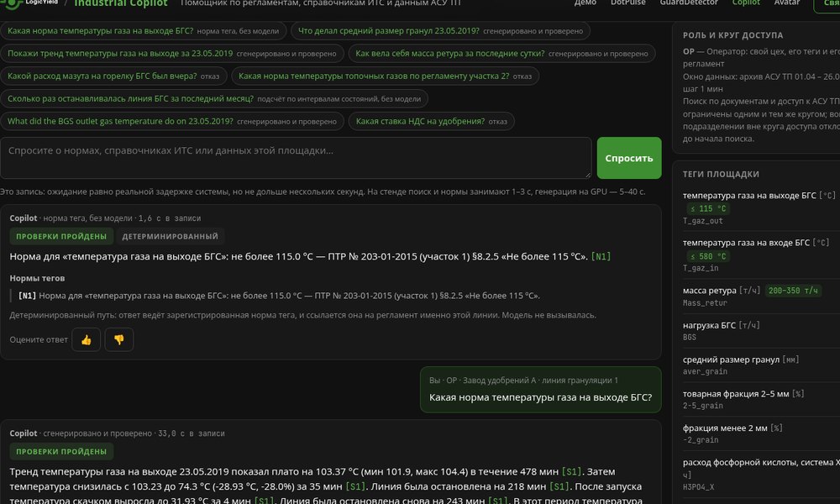This screenshot has height=504, width=840.
Task: Click the tag 'температура газа на выходе БГС' in the tags panel
Action: [x=749, y=196]
